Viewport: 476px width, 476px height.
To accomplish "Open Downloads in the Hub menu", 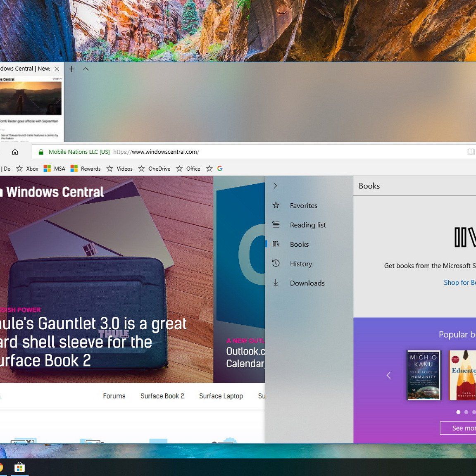I will click(309, 283).
